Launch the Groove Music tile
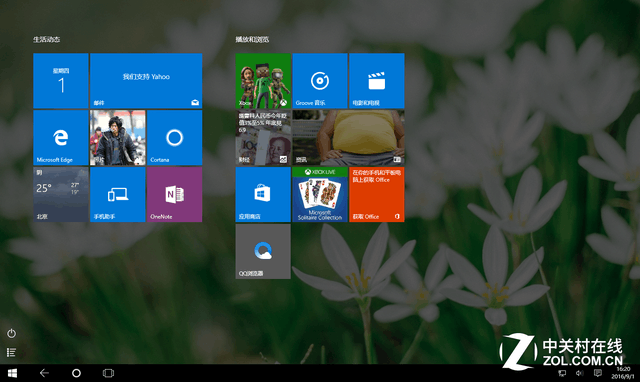The width and height of the screenshot is (640, 382). (x=320, y=81)
